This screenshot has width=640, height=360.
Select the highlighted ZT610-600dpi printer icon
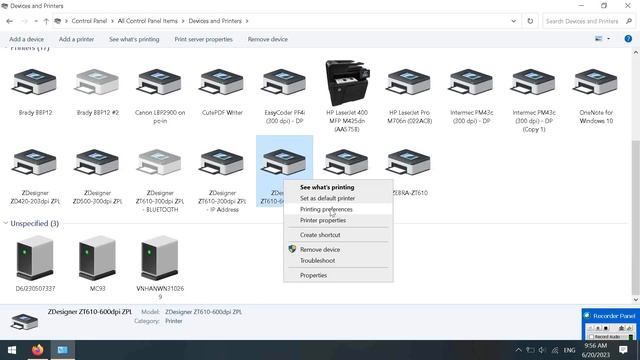pos(284,162)
